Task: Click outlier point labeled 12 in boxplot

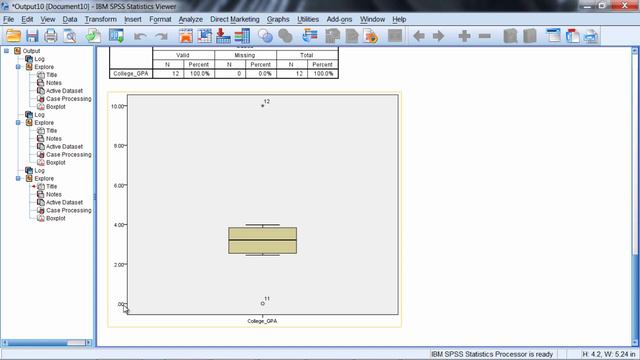Action: tap(262, 106)
